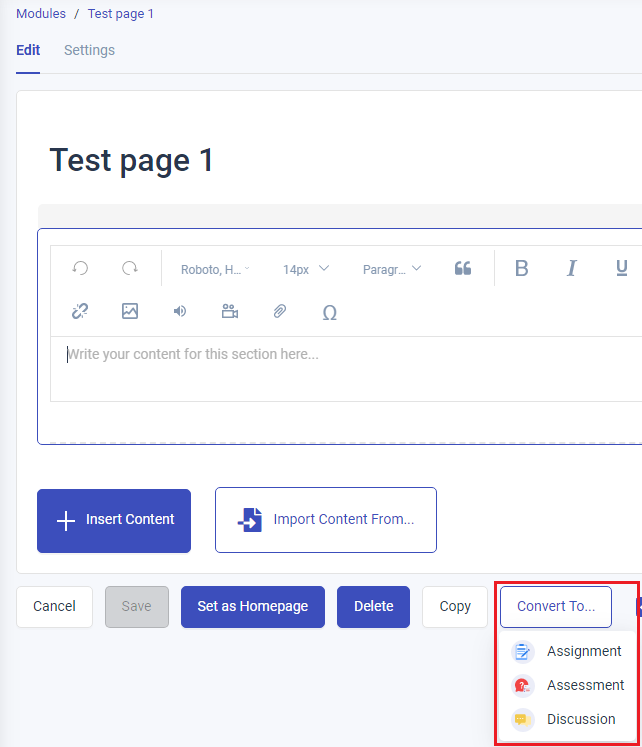Insert a special character with the Omega icon
This screenshot has height=747, width=642.
(330, 313)
